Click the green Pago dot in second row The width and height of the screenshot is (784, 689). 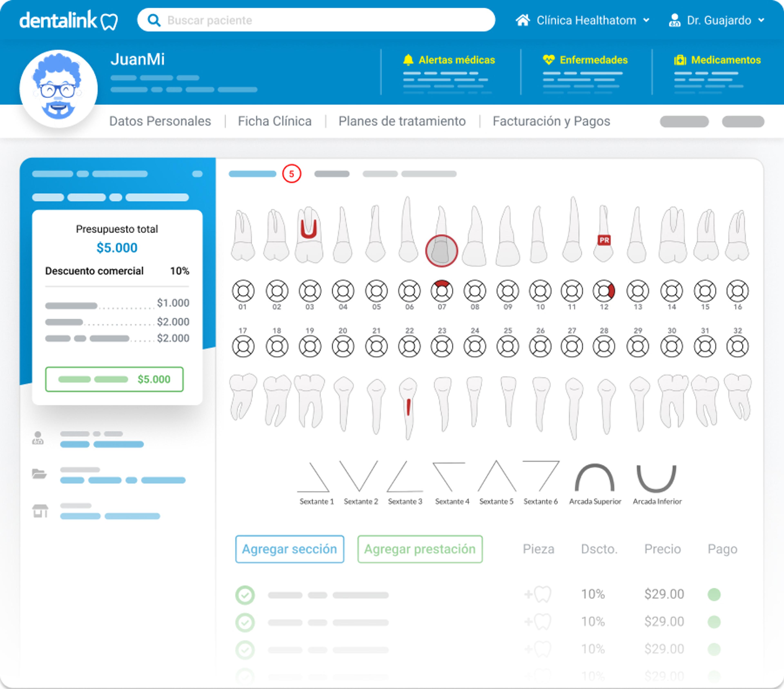pyautogui.click(x=714, y=622)
